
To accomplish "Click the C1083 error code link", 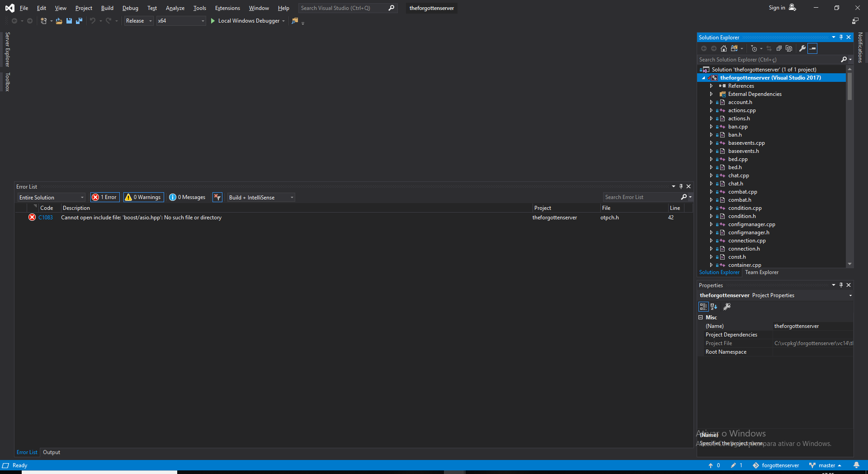I will (x=46, y=218).
